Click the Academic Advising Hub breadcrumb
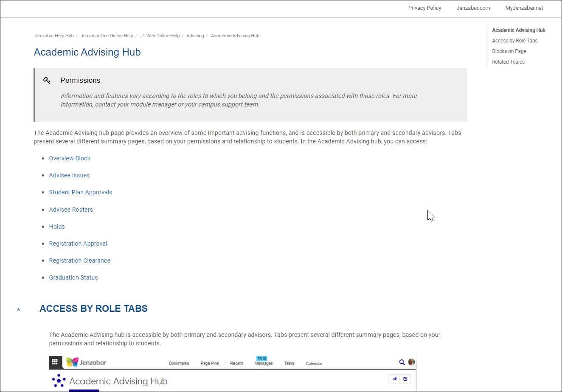 235,36
